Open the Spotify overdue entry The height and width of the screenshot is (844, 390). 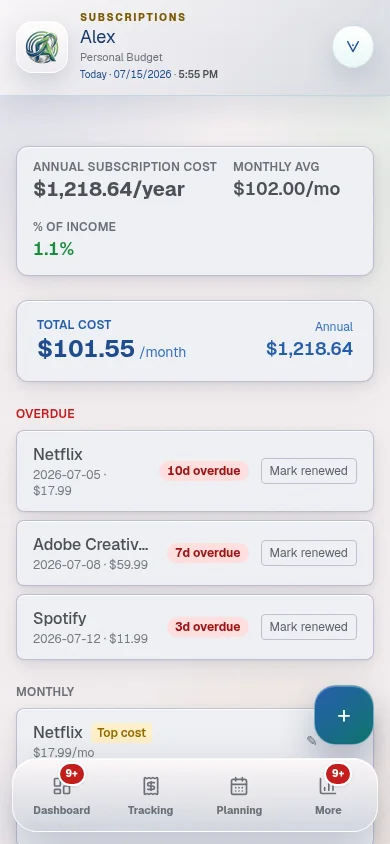coord(195,627)
